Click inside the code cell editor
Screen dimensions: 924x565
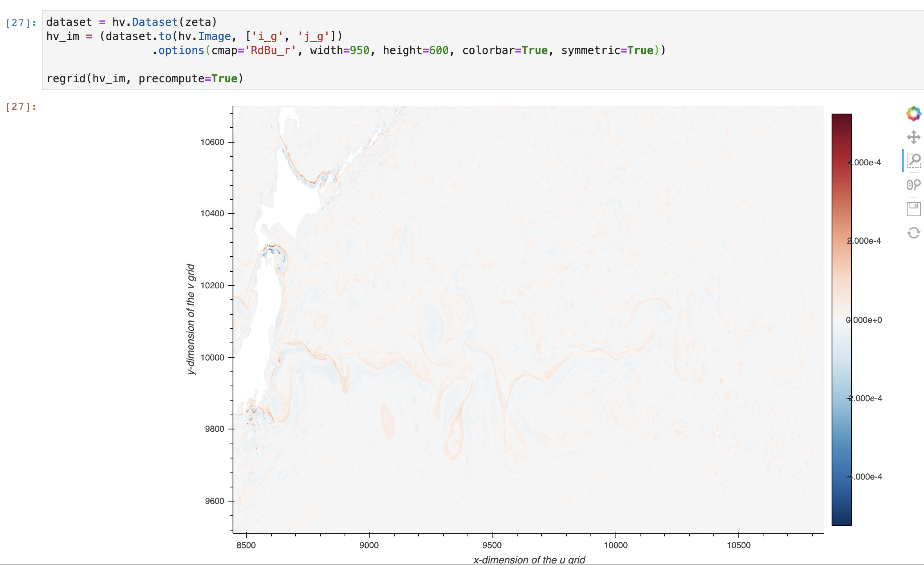coord(483,50)
